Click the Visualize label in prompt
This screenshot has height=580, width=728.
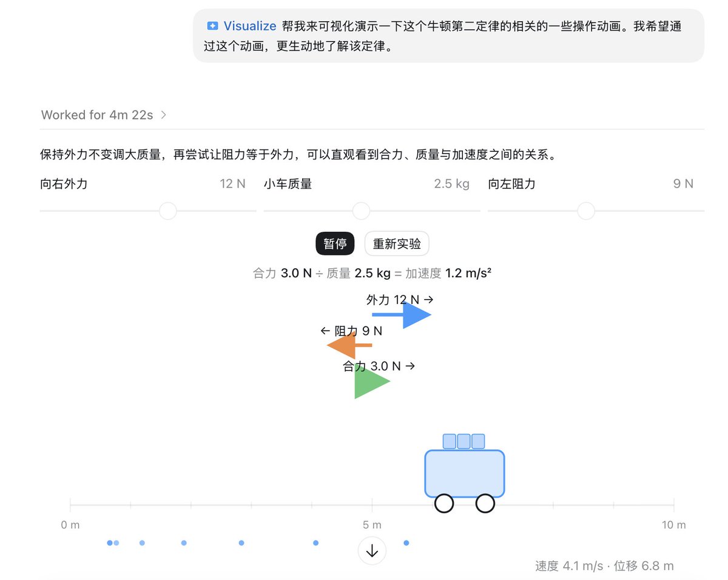tap(250, 26)
